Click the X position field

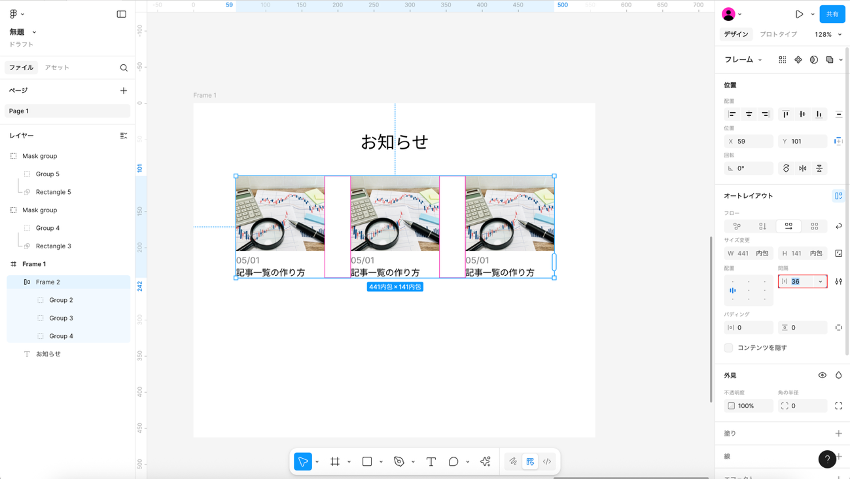point(749,142)
